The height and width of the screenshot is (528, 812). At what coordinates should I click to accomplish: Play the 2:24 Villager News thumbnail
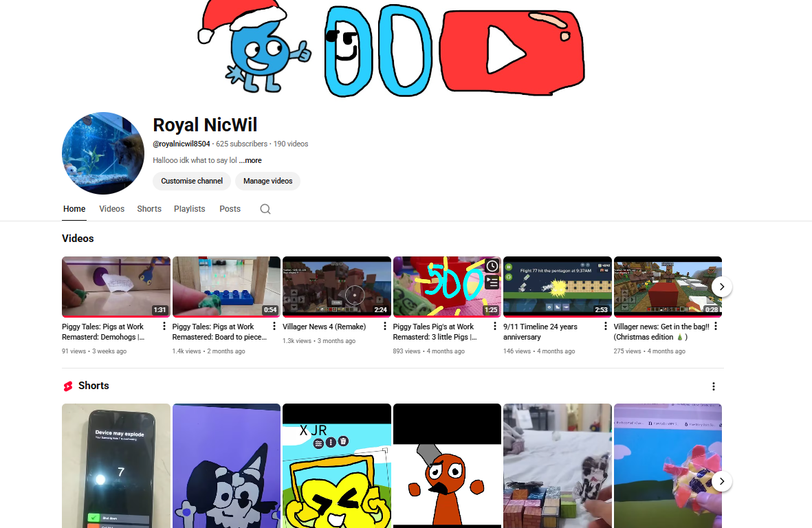337,287
